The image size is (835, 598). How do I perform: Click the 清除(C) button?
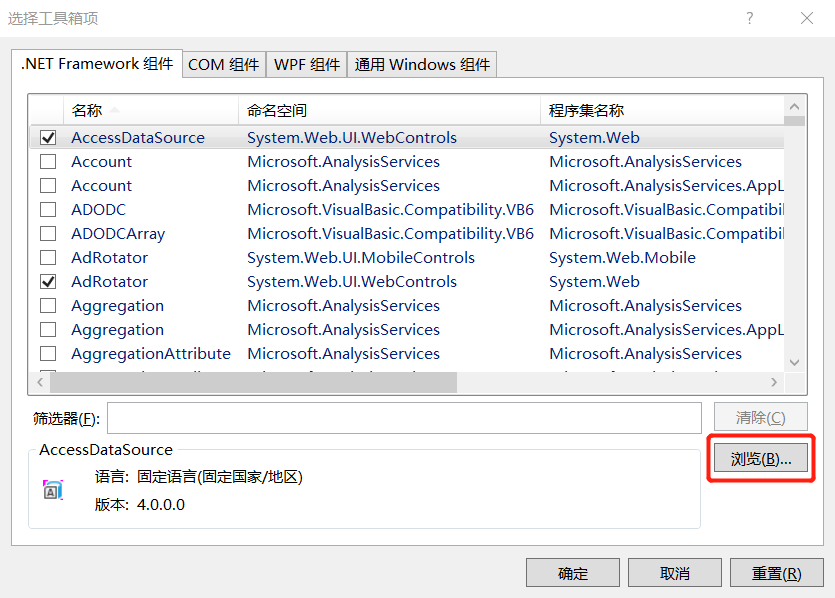[760, 416]
